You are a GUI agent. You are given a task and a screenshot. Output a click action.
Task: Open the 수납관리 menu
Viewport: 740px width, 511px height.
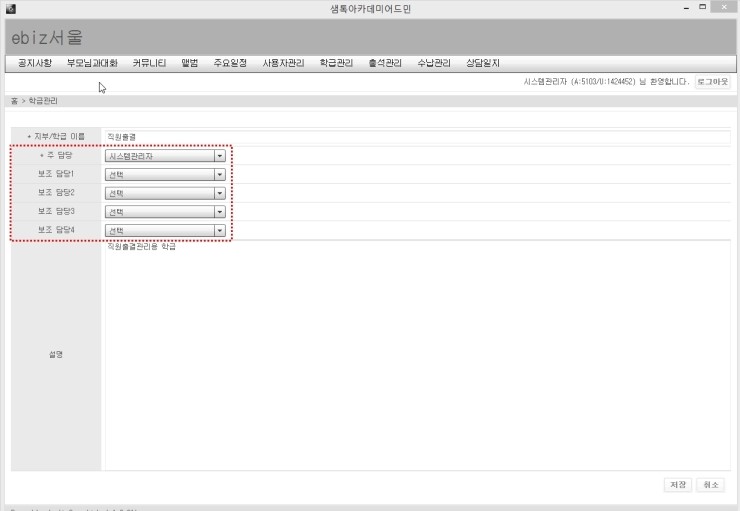[433, 63]
